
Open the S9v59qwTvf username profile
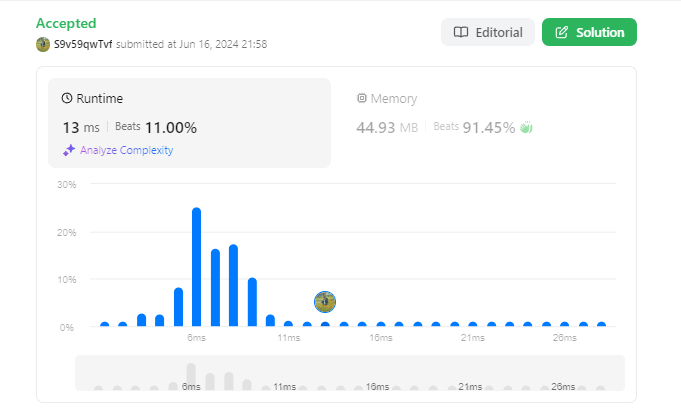(x=83, y=44)
